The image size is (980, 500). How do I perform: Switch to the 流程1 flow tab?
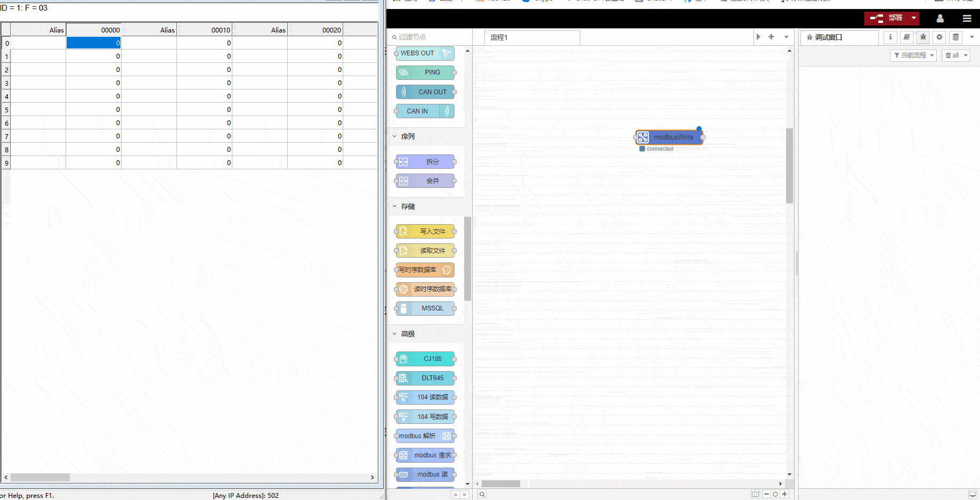tap(531, 37)
